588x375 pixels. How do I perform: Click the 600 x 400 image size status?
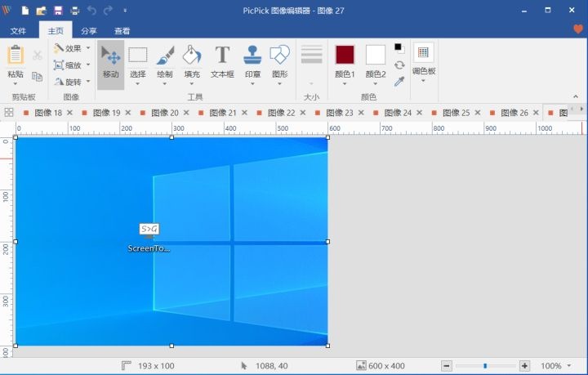381,366
